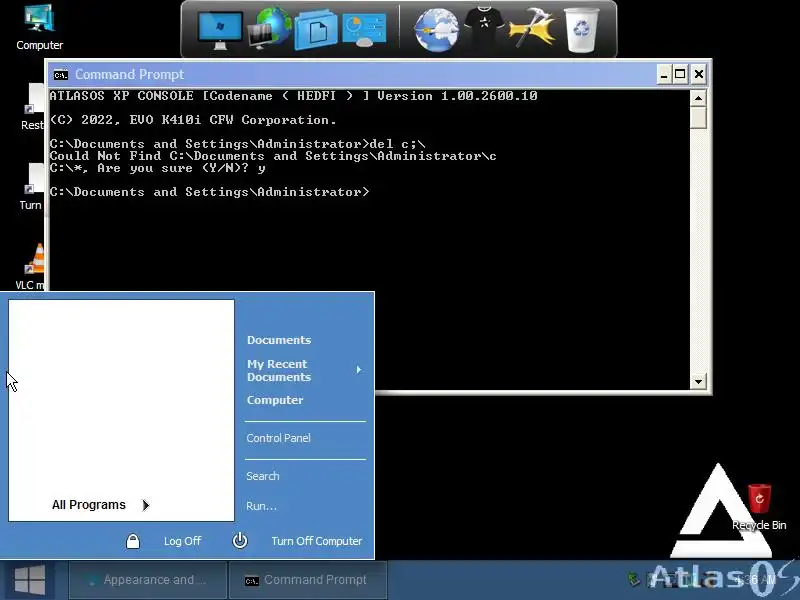Open the network globe icon in the dock
The width and height of the screenshot is (800, 600).
pyautogui.click(x=270, y=28)
